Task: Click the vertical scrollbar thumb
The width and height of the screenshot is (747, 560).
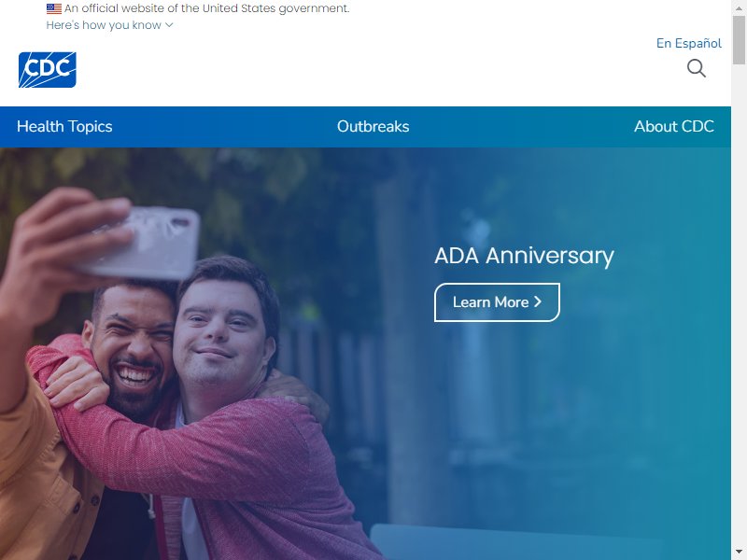Action: 739,40
